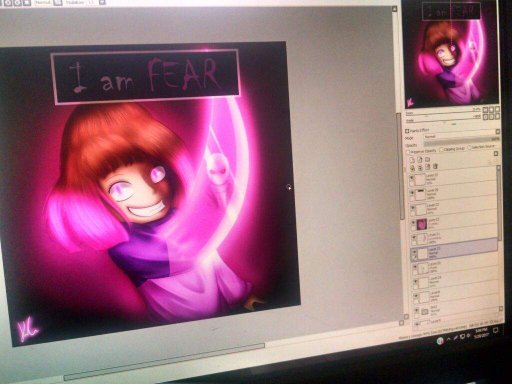Click the Clear Layer icon beside trash
The height and width of the screenshot is (384, 512).
click(428, 167)
